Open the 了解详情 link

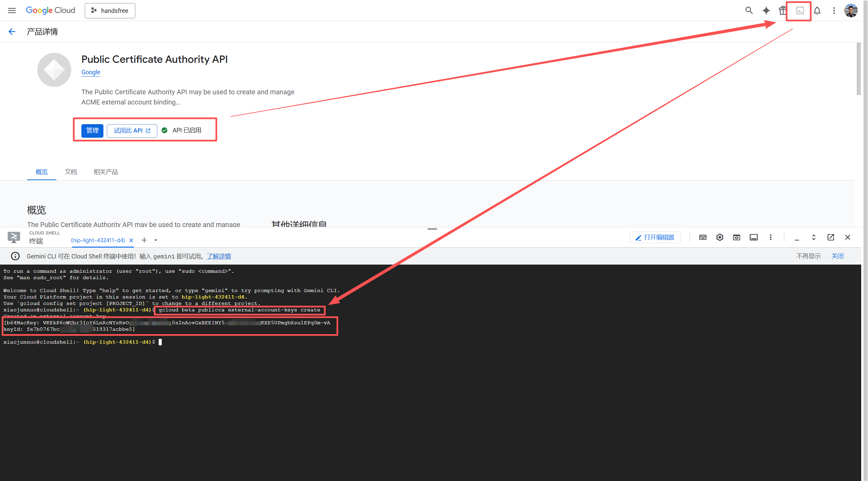219,256
